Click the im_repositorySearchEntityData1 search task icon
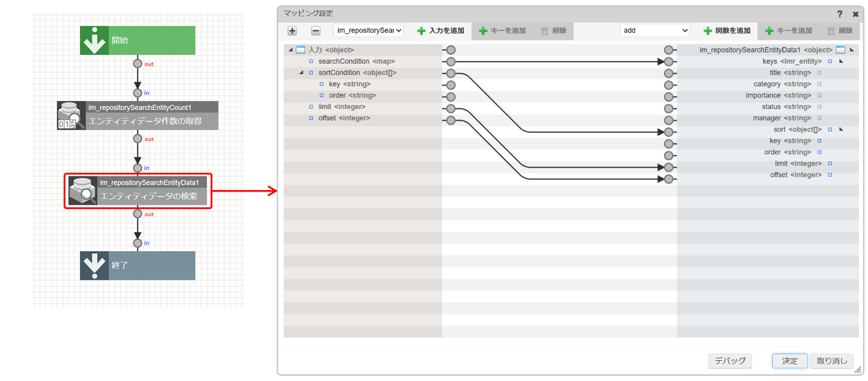The width and height of the screenshot is (868, 381). 83,190
